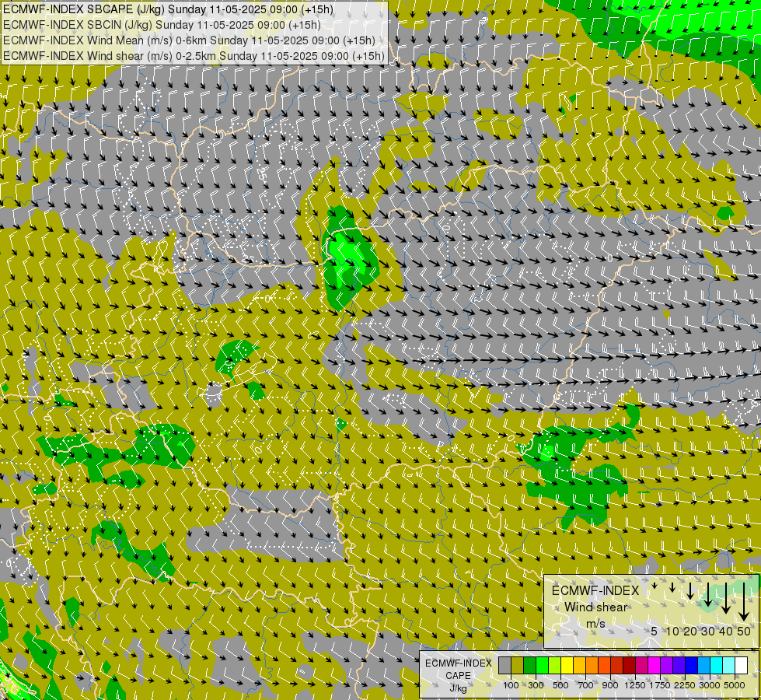
Task: Click the 'CAPE' legend heading text
Action: point(458,675)
